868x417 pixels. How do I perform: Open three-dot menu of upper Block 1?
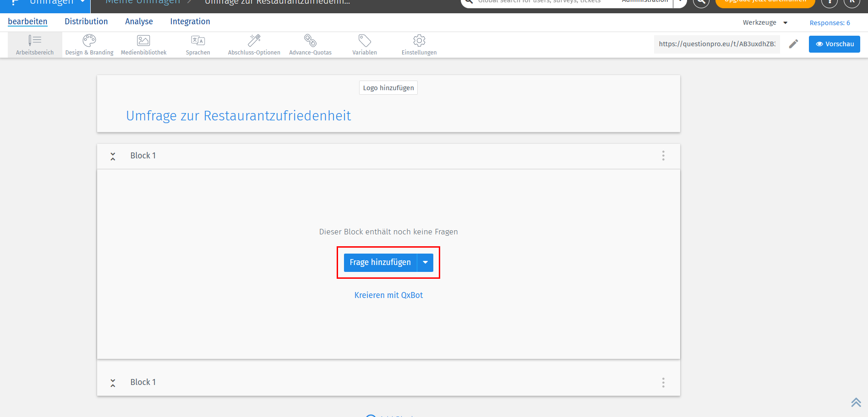coord(663,156)
